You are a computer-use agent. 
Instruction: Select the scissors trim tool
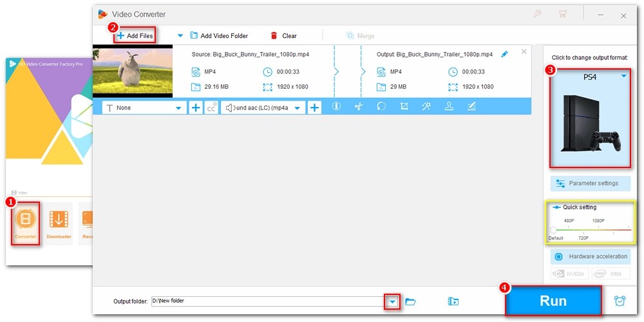click(x=359, y=106)
